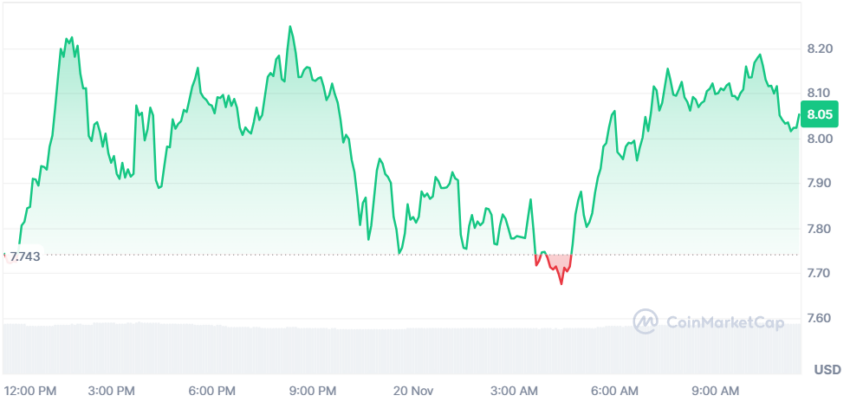The width and height of the screenshot is (850, 402).
Task: Click the highest chart peak near 9 PM
Action: click(x=290, y=27)
